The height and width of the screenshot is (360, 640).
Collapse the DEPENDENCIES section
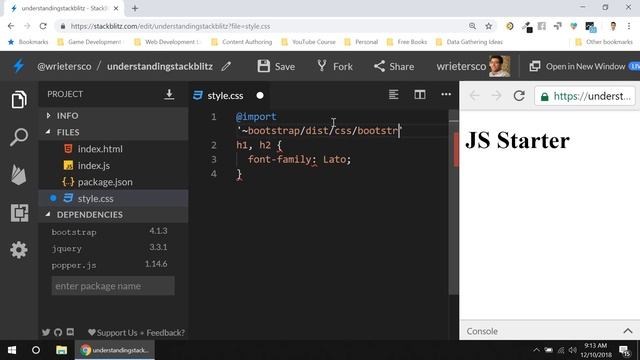click(x=113, y=215)
